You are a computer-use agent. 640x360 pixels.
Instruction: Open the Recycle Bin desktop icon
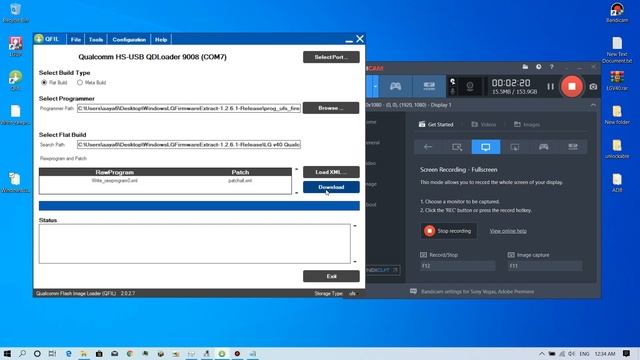16,13
